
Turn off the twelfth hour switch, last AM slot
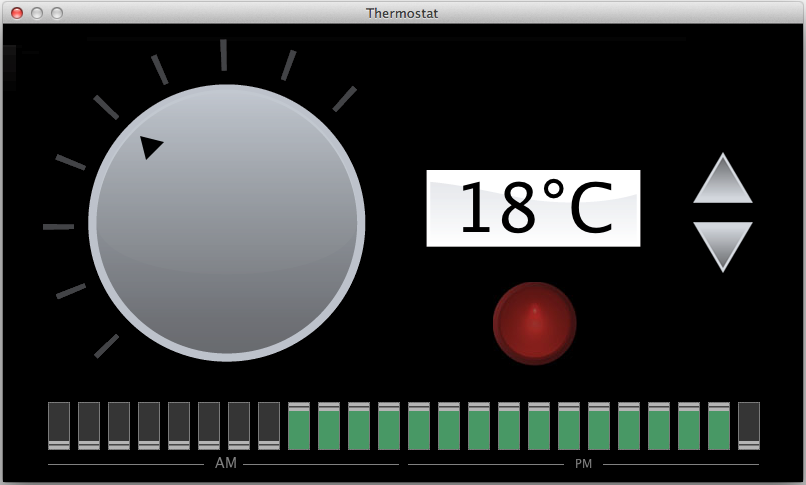(x=389, y=426)
